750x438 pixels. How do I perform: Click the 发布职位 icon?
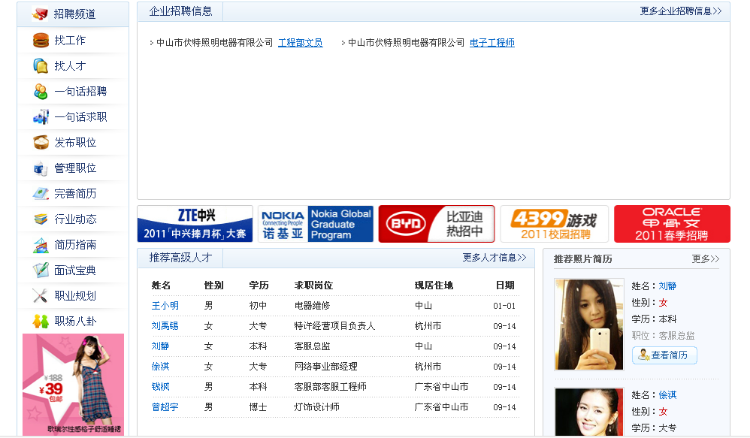(x=41, y=142)
